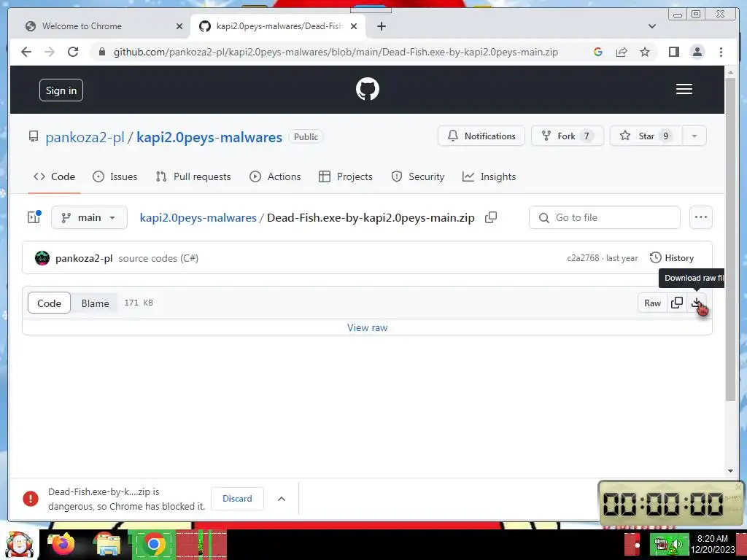Viewport: 747px width, 560px height.
Task: Open kapi2.0peys-malwares repository title link
Action: 209,137
